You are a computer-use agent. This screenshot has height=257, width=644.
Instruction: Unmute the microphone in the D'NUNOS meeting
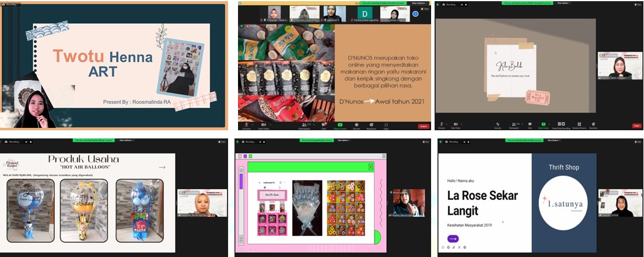point(246,125)
